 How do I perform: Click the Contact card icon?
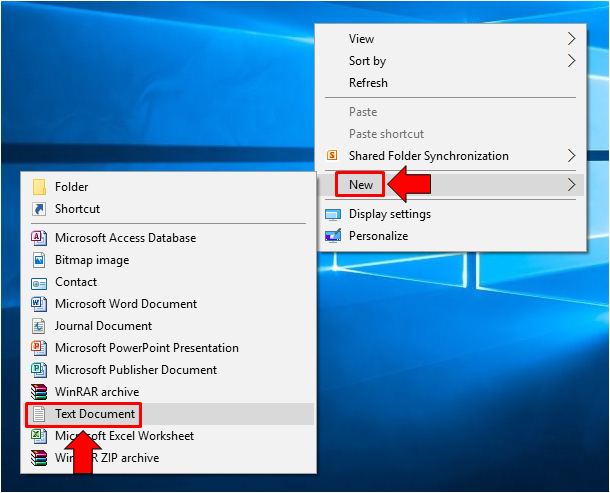coord(39,283)
